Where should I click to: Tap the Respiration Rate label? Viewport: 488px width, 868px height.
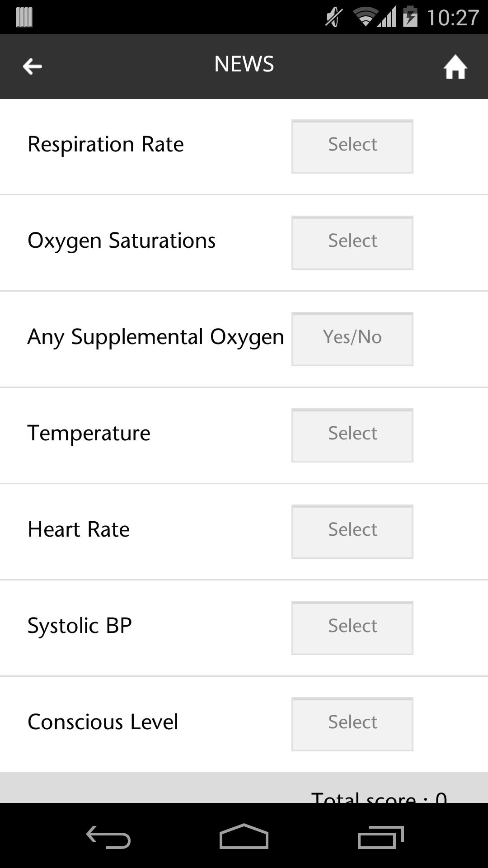click(x=106, y=145)
